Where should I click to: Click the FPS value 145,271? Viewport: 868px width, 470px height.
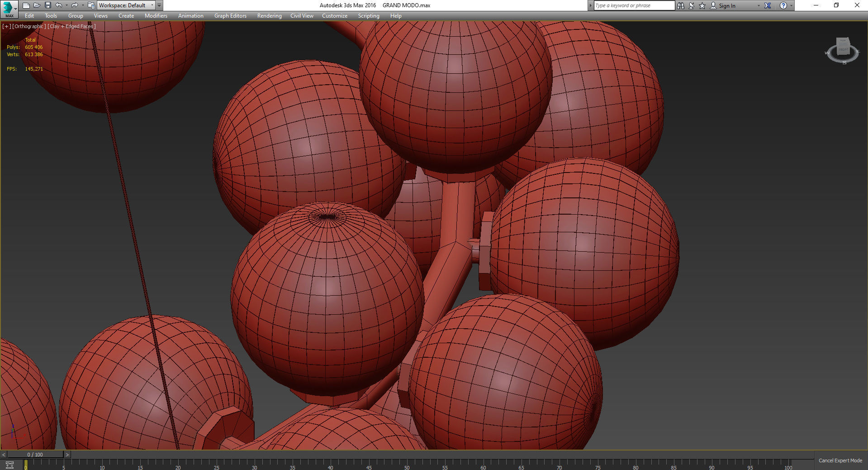tap(34, 69)
